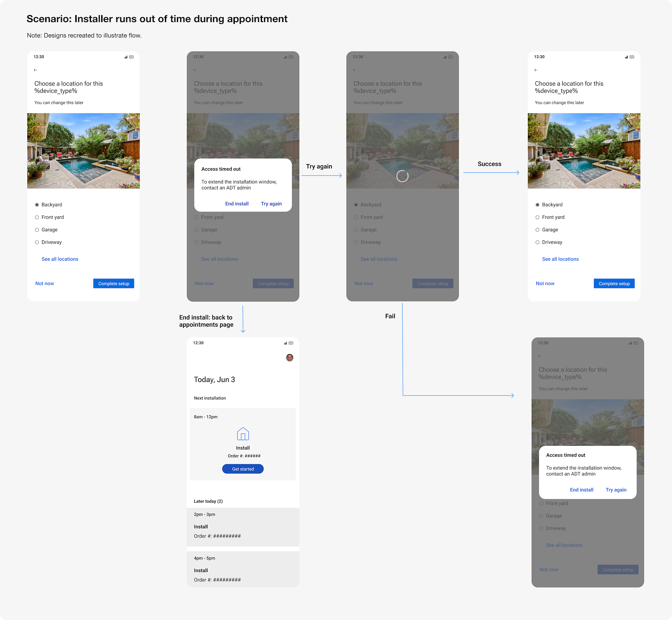Open profile avatar on appointments page

point(289,358)
